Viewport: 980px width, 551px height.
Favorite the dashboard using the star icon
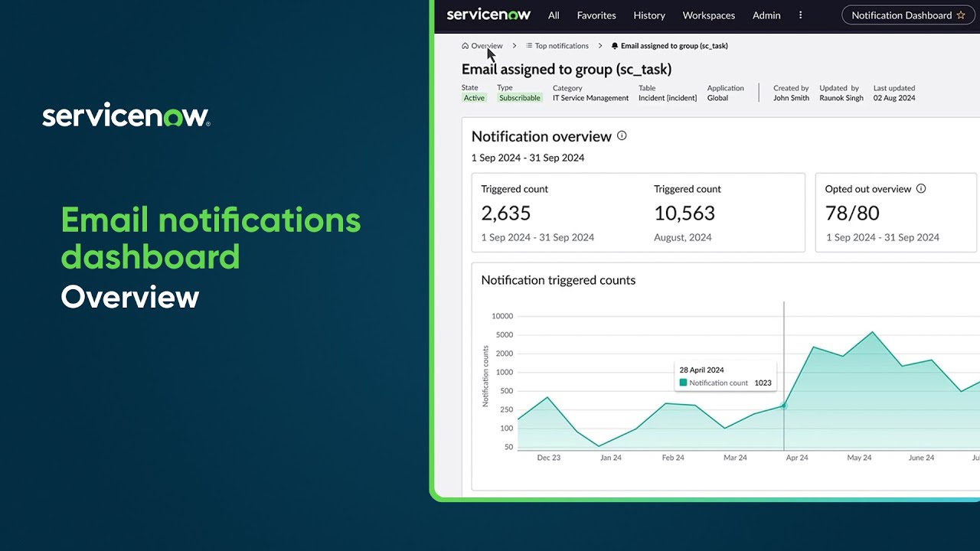962,15
